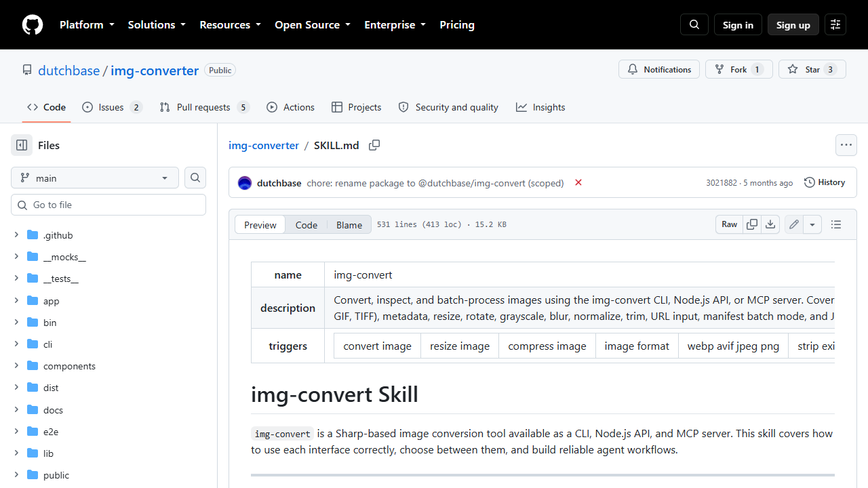Open the Insights tab
The height and width of the screenshot is (488, 868).
click(540, 107)
